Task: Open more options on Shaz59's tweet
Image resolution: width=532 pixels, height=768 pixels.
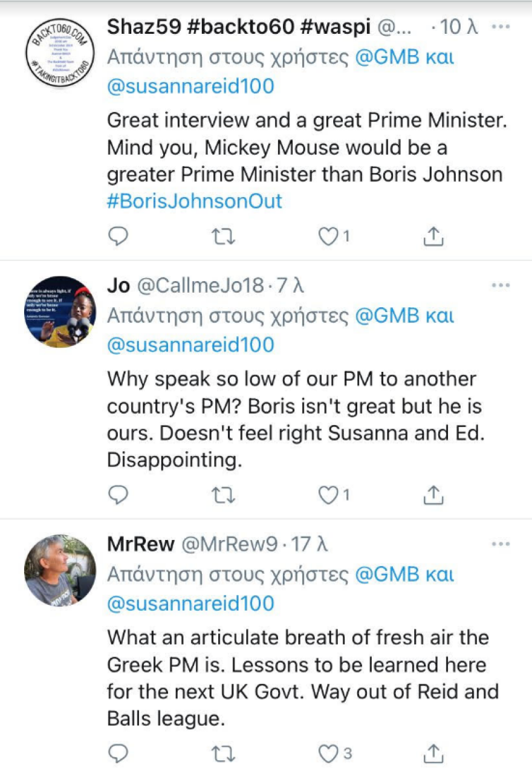Action: click(501, 27)
